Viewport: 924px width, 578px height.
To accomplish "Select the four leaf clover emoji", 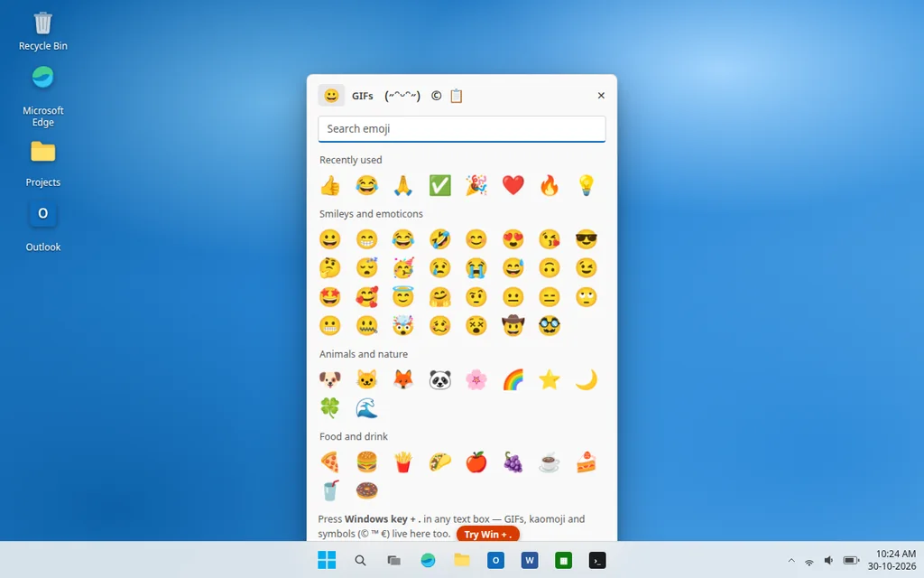I will 330,408.
